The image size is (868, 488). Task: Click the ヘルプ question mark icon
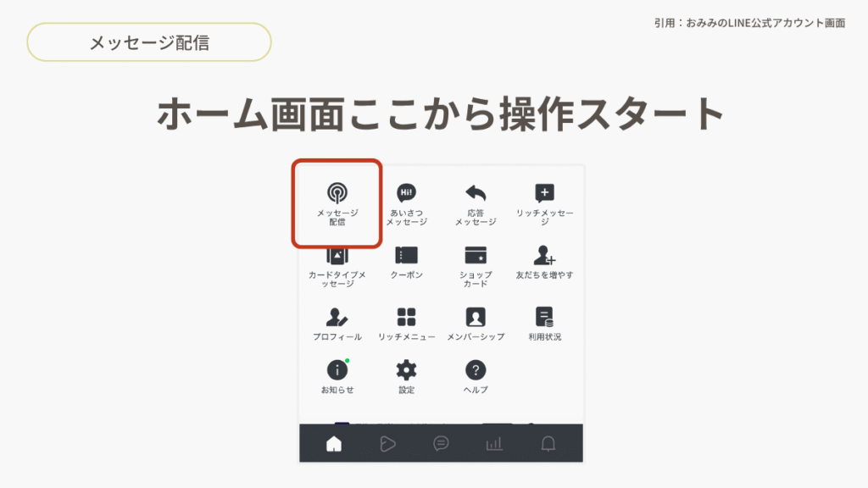point(476,370)
